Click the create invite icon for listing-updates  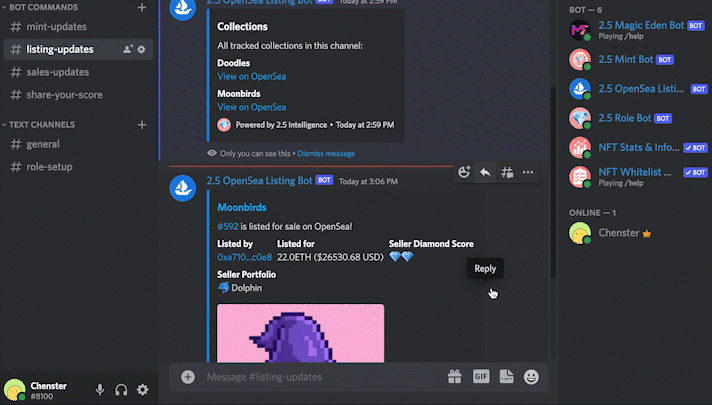(x=128, y=49)
